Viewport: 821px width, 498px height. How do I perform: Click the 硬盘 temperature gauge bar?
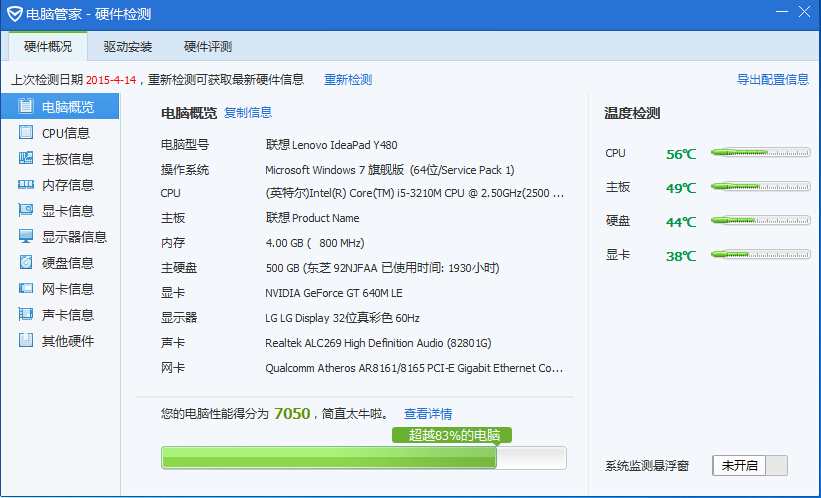pos(760,220)
